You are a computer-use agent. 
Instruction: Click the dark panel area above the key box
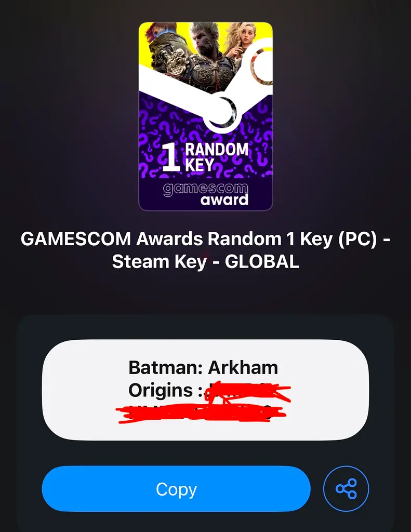[205, 327]
